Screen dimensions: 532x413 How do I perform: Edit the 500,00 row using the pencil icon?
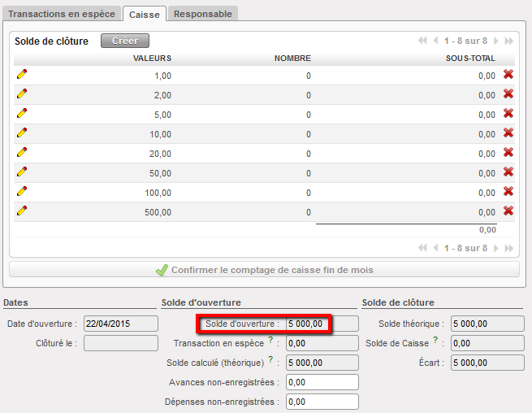[22, 211]
